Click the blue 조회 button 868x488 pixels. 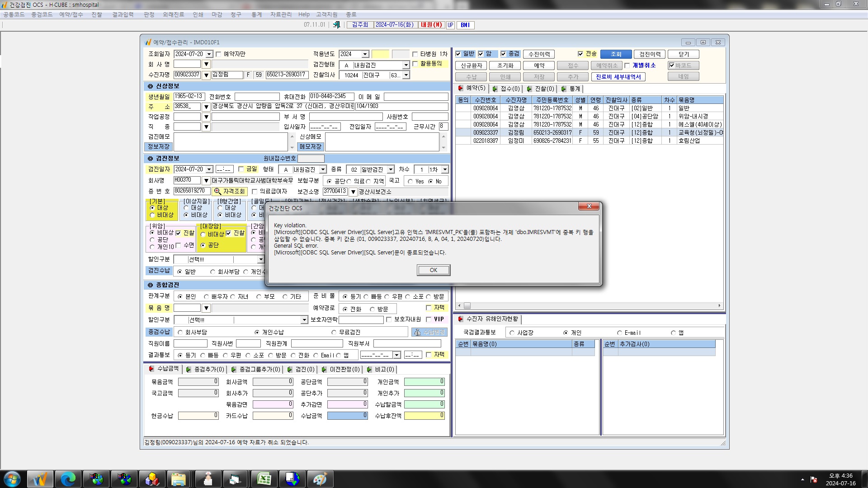[616, 54]
